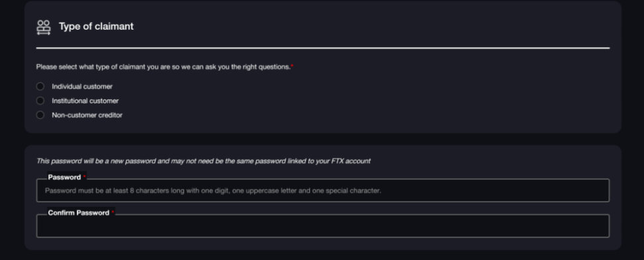Click the "Individual customer" label text
644x260 pixels.
pyautogui.click(x=82, y=86)
